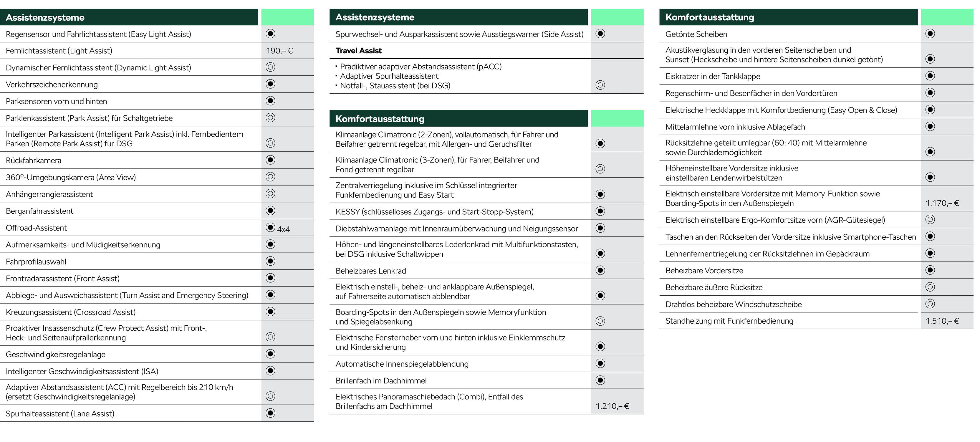The height and width of the screenshot is (442, 980).
Task: Click the Offroad-Assistent symbol with the 4x4 label
Action: point(271,227)
